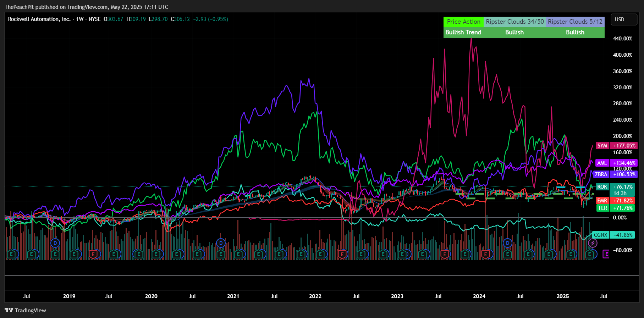Image resolution: width=644 pixels, height=318 pixels.
Task: Click the 0.00% axis label
Action: [620, 218]
